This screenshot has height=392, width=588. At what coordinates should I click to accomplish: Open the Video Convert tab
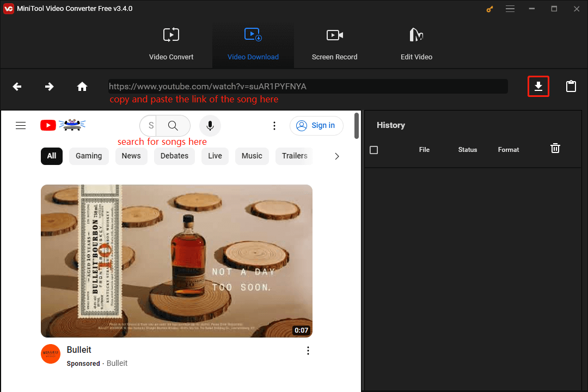pyautogui.click(x=171, y=44)
